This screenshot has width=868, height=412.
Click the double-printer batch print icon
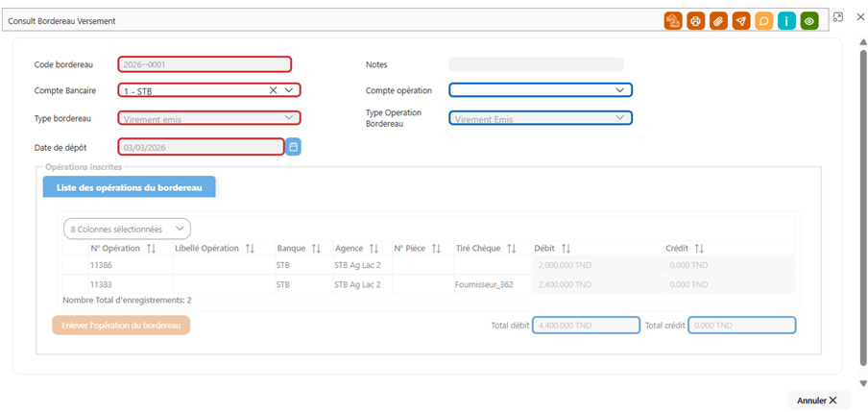[x=673, y=21]
